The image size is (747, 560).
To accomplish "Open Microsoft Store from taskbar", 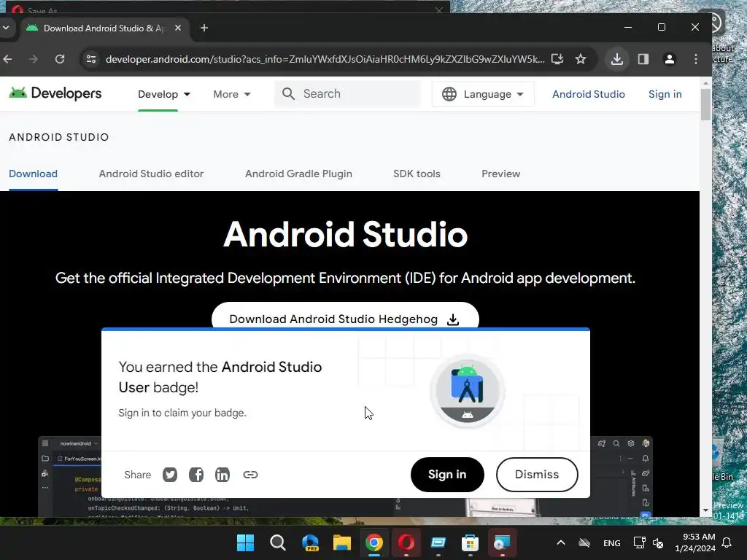I will click(470, 542).
